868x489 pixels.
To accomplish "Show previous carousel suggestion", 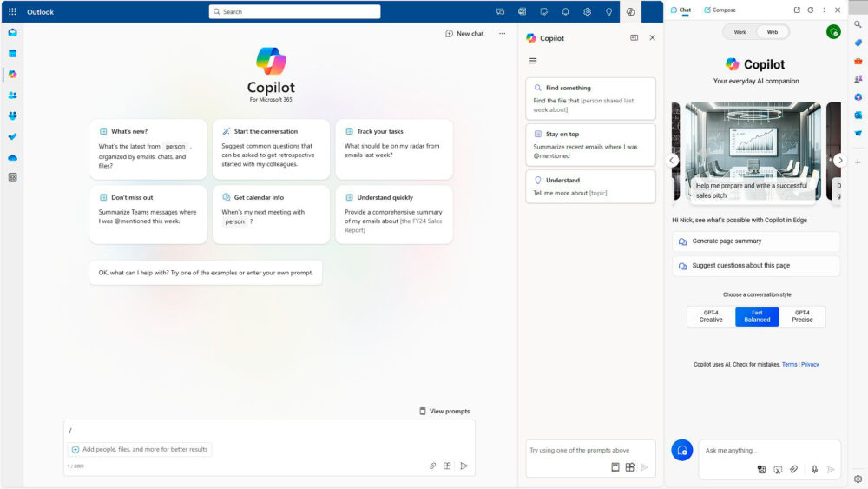I will click(x=672, y=160).
